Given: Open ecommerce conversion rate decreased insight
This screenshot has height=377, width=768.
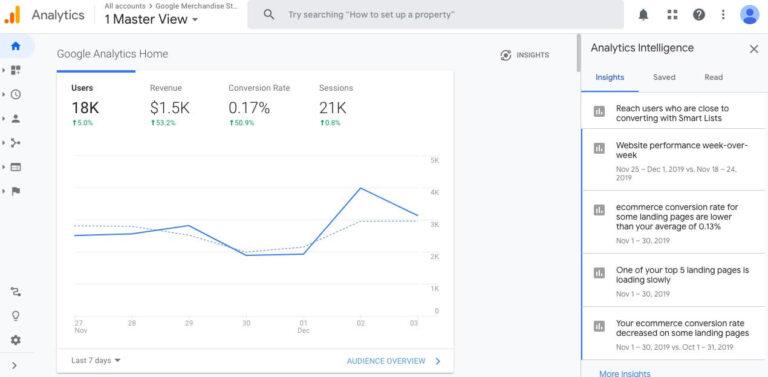Looking at the screenshot, I should point(674,333).
